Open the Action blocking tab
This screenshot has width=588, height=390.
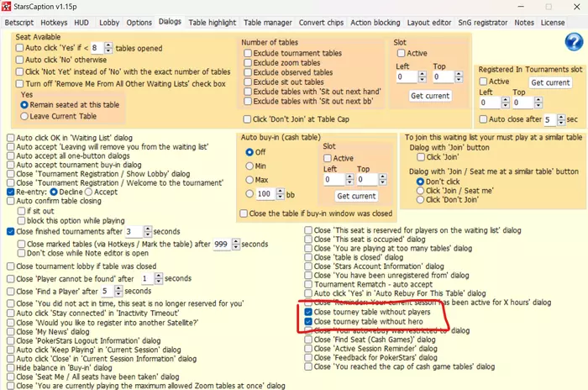click(x=375, y=23)
